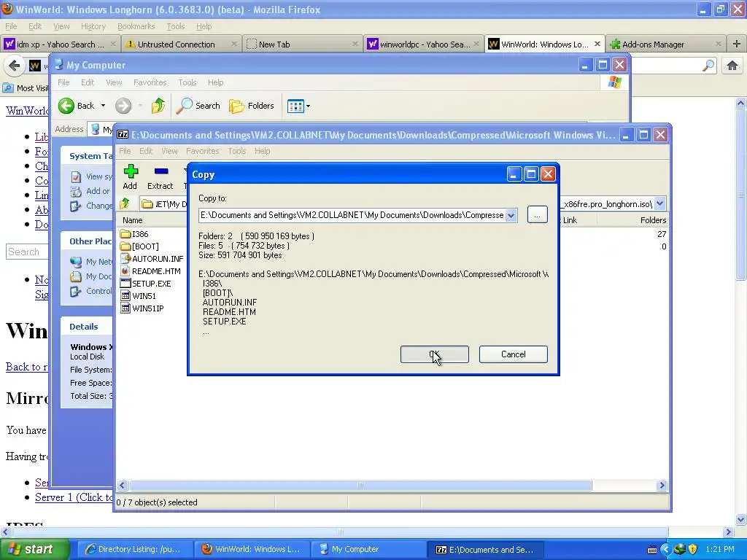Open Directory Listing taskbar item
The height and width of the screenshot is (560, 747).
134,549
